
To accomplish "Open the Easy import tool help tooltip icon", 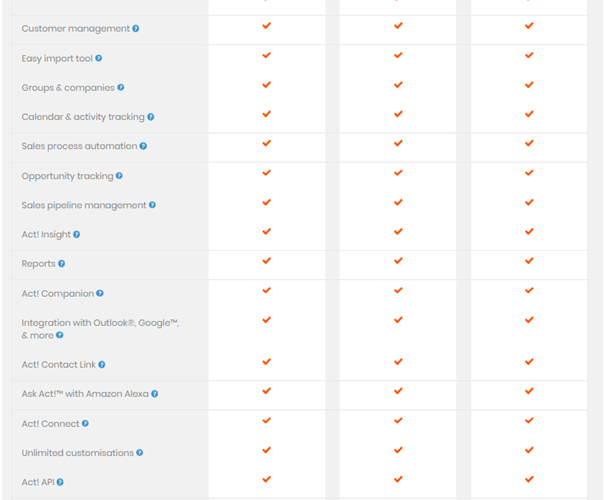I will pos(99,58).
